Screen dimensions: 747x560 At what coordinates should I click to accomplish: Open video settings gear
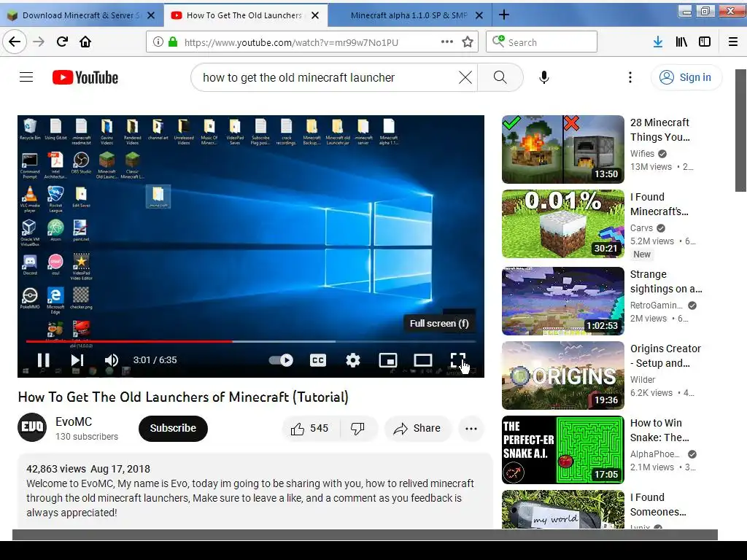(x=352, y=360)
